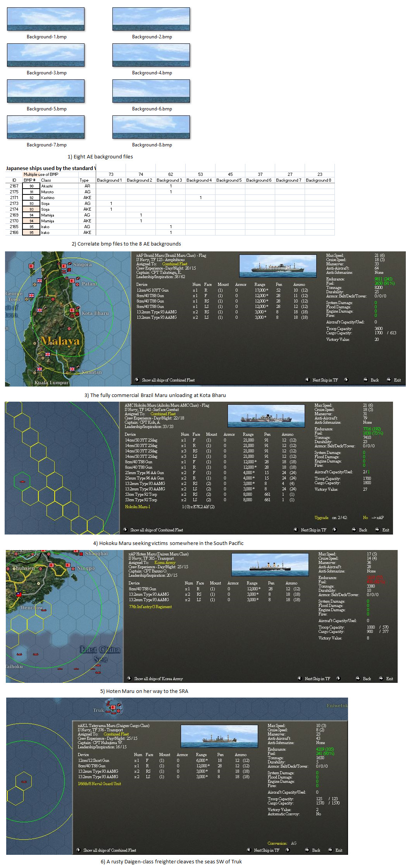Click Back icon in Hoten Maru panel
The width and height of the screenshot is (412, 868).
358,678
